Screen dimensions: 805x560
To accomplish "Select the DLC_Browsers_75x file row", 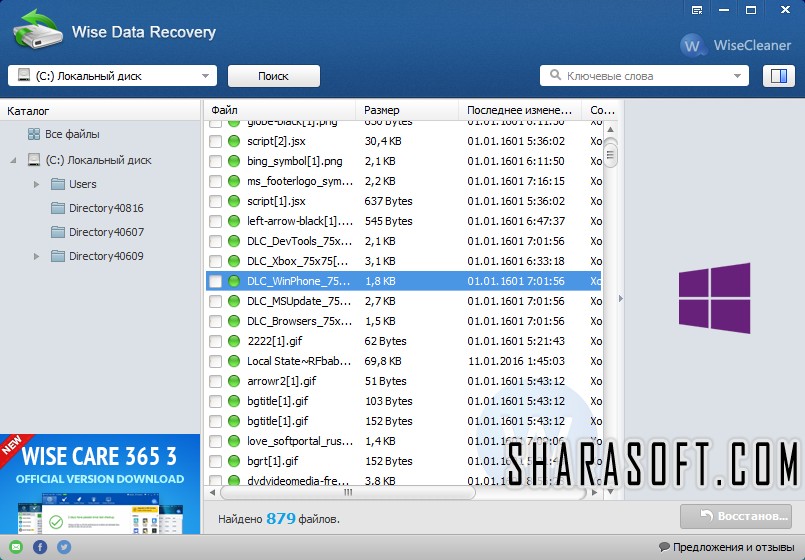I will pos(404,321).
